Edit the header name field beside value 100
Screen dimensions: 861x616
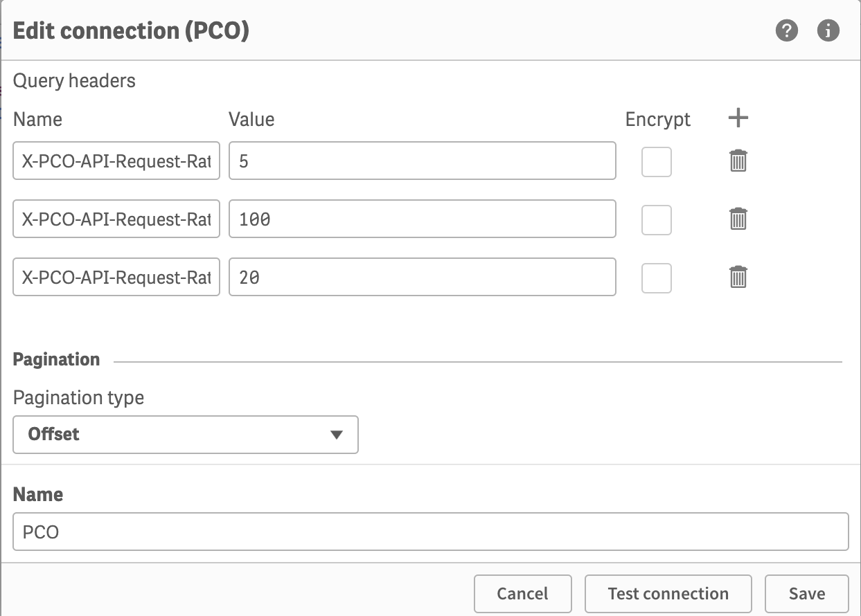tap(116, 219)
